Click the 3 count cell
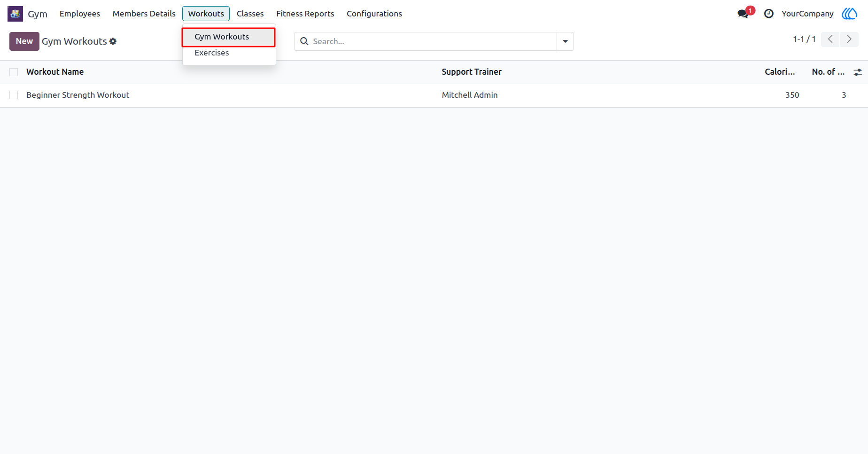Image resolution: width=868 pixels, height=454 pixels. click(844, 95)
